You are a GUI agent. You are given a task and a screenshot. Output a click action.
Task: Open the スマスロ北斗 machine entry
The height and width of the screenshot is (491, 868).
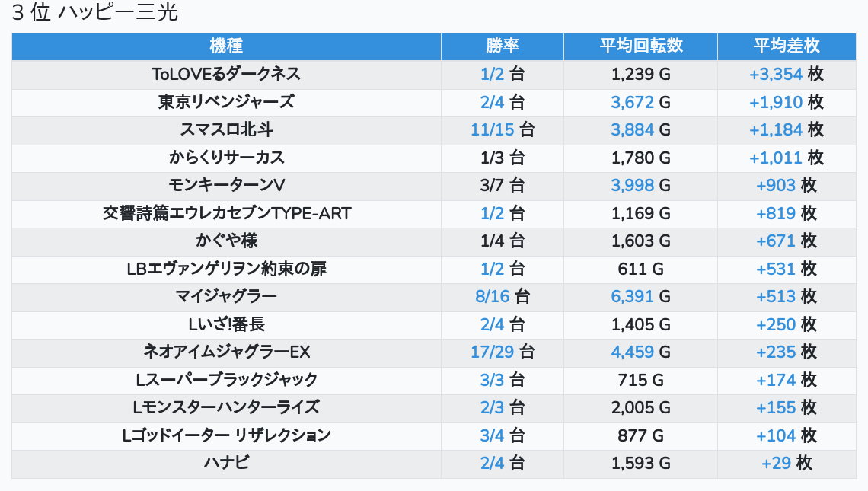click(x=226, y=130)
